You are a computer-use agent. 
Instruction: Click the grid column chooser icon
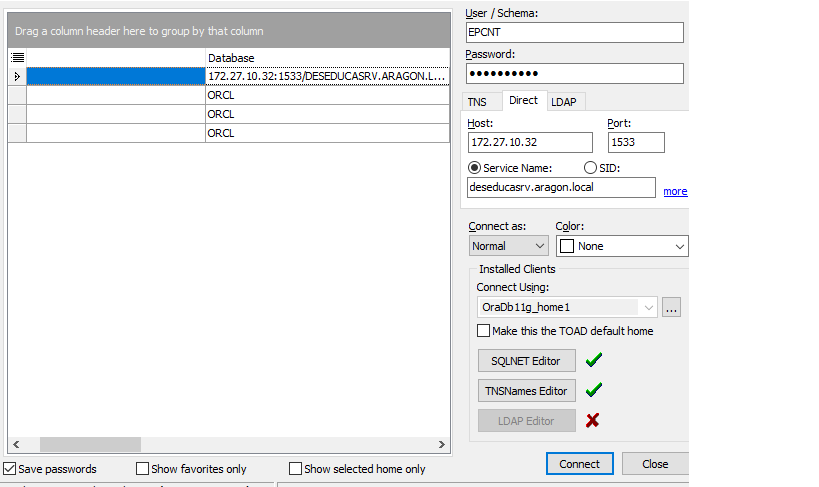click(x=17, y=58)
